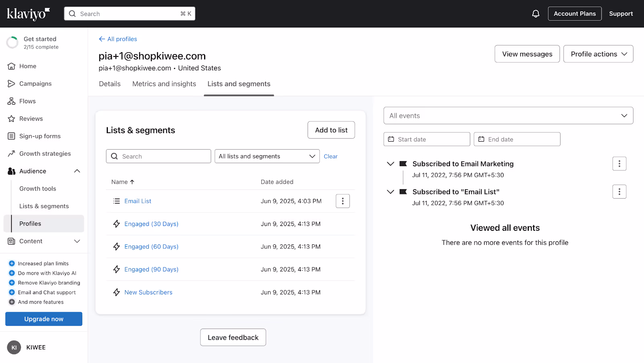Click the back arrow beside All profiles
The height and width of the screenshot is (363, 644).
102,39
